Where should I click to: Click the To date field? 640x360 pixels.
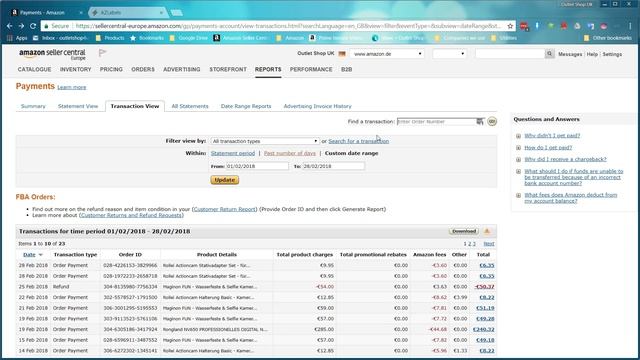point(333,167)
